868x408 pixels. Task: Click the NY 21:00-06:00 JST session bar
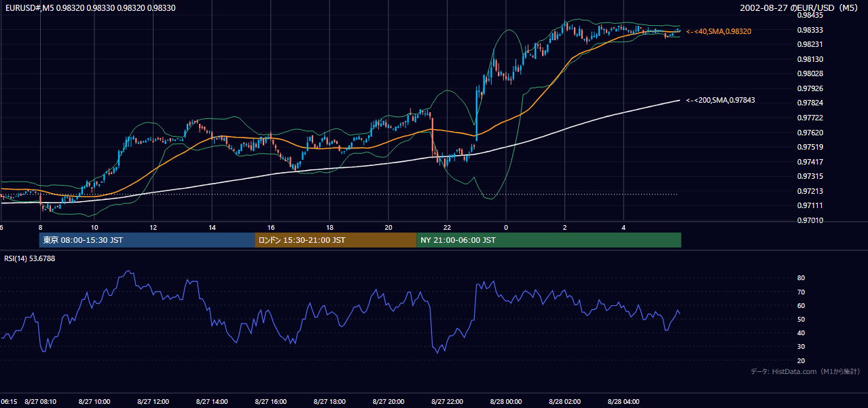coord(549,240)
